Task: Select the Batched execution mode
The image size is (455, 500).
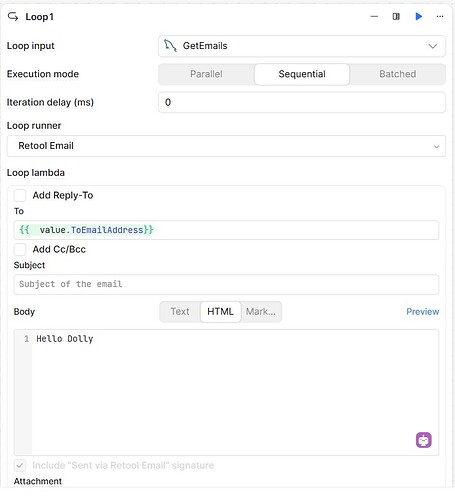Action: (398, 74)
